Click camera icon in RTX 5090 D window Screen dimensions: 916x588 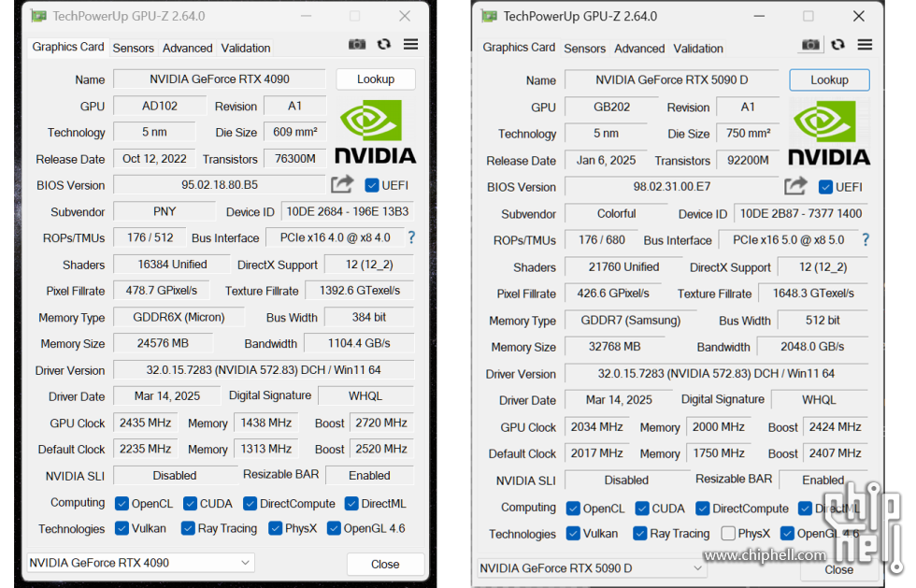(810, 45)
